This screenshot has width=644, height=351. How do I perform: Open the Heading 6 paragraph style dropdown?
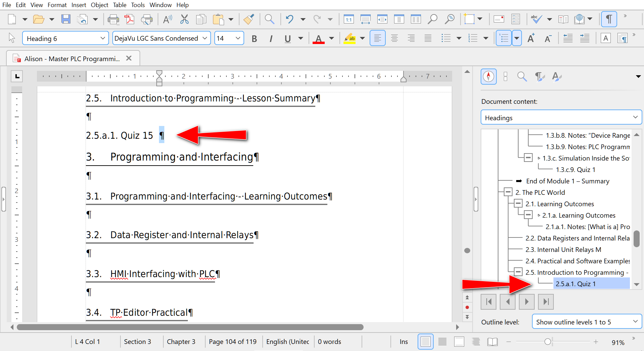[103, 38]
